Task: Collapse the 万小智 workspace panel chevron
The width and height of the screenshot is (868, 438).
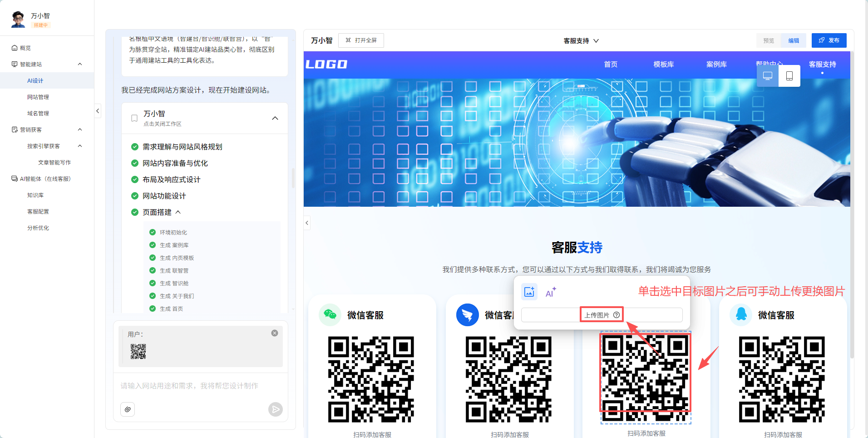Action: [x=275, y=118]
